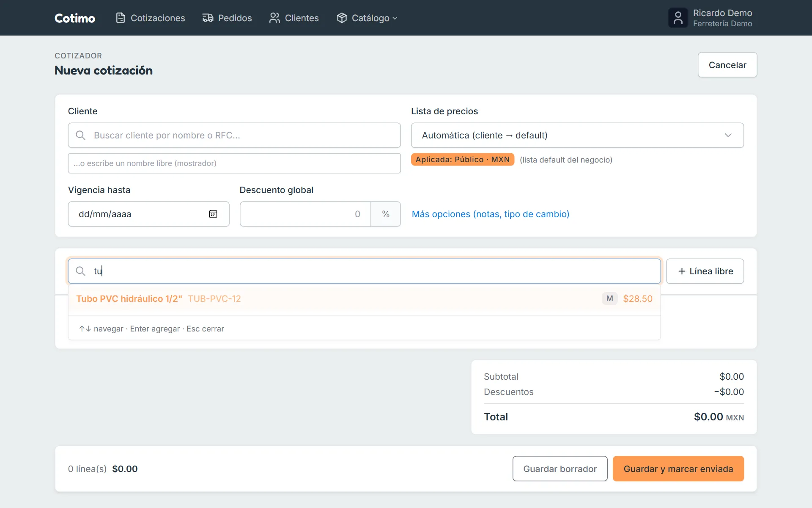Toggle the percent discount unit button
This screenshot has width=812, height=508.
[x=386, y=214]
